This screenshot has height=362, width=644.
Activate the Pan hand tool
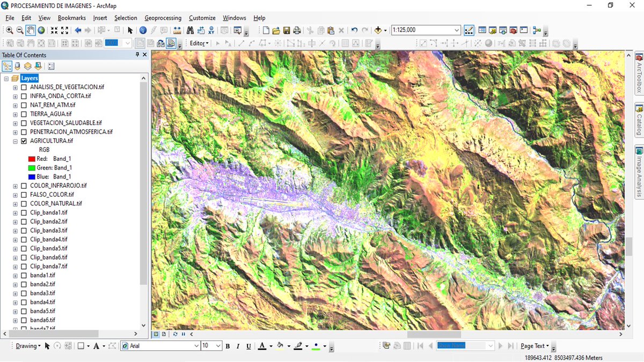tap(31, 30)
